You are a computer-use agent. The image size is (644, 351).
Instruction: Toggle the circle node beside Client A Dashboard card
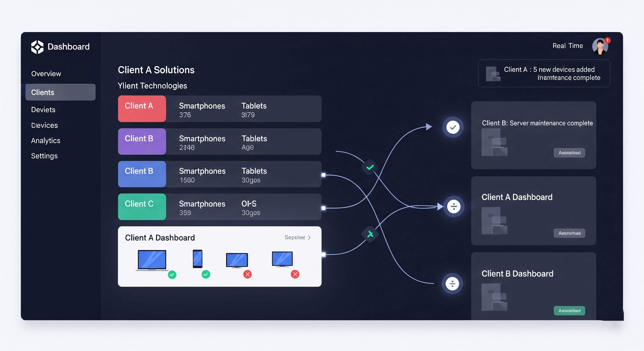(453, 207)
